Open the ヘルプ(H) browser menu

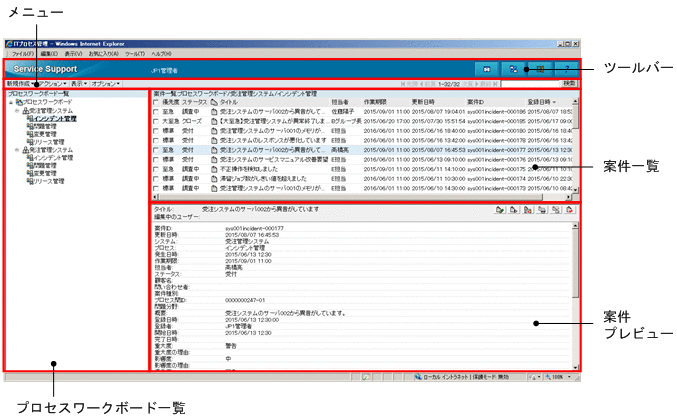pyautogui.click(x=161, y=54)
